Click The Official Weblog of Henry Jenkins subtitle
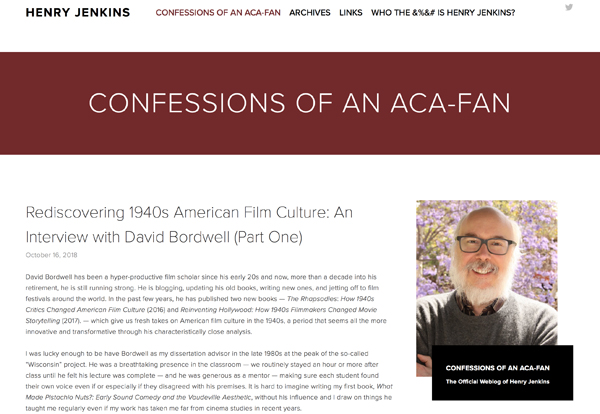The height and width of the screenshot is (414, 600). pyautogui.click(x=497, y=381)
